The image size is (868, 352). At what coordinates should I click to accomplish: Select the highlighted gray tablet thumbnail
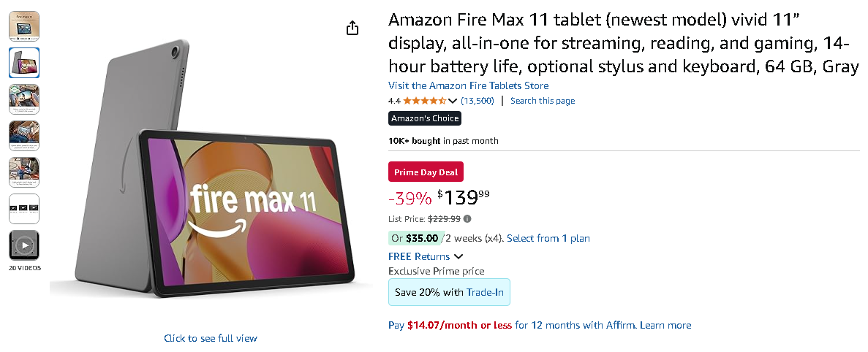24,63
